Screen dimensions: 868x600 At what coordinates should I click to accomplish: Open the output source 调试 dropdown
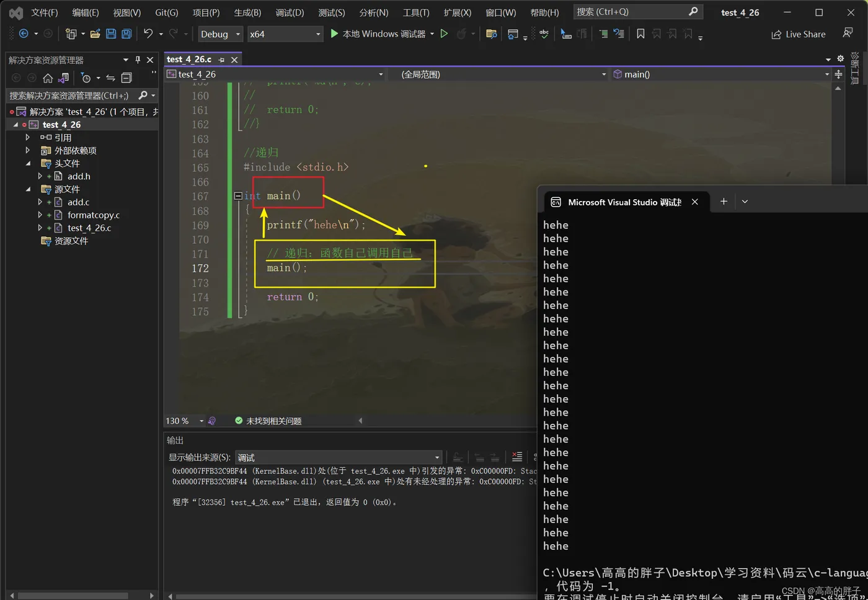(x=339, y=457)
